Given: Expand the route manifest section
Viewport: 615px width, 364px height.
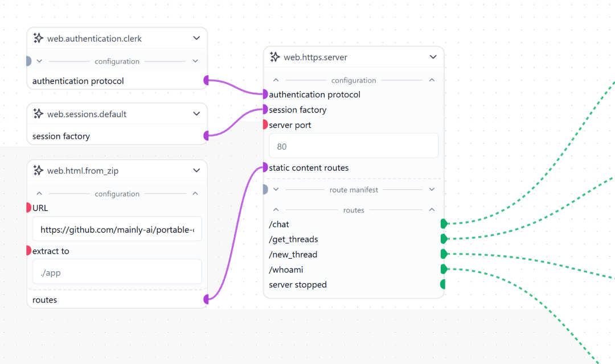Looking at the screenshot, I should 432,189.
